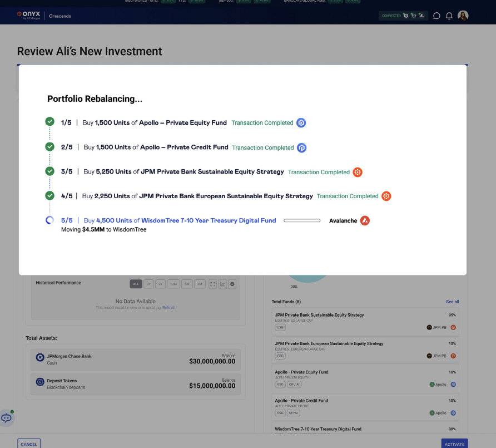496x448 pixels.
Task: Click the JPMorgan Chase Bank cash balance row
Action: [x=135, y=360]
